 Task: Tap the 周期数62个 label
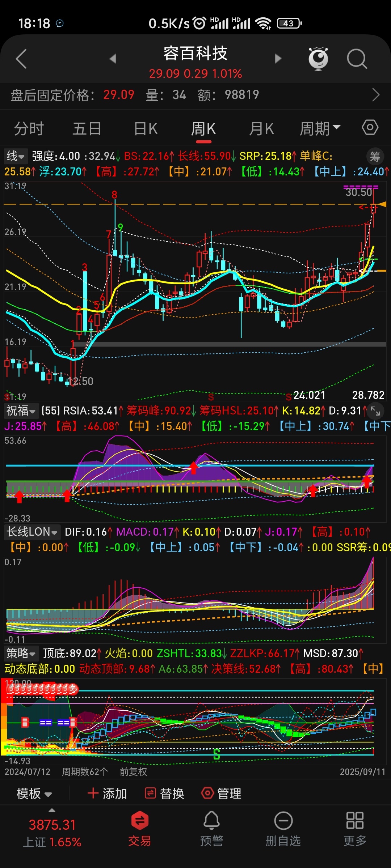coord(85,772)
